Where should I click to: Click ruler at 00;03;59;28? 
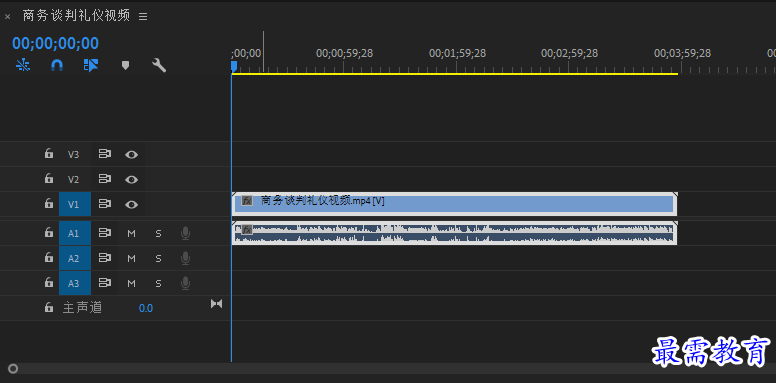[x=682, y=53]
